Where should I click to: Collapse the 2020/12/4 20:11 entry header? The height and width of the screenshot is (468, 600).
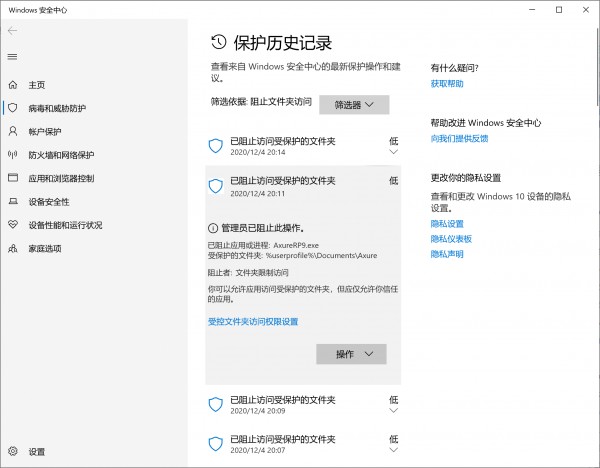pos(303,186)
